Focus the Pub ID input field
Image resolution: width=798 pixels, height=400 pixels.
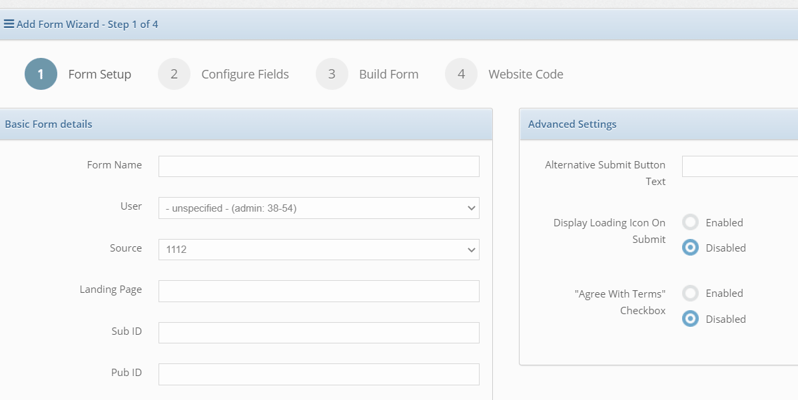click(x=318, y=374)
